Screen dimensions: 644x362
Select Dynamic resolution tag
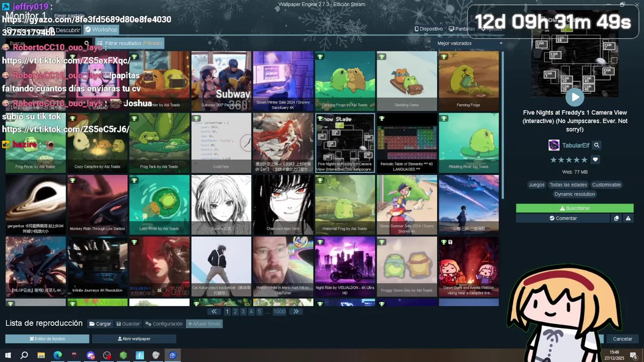[x=575, y=194]
